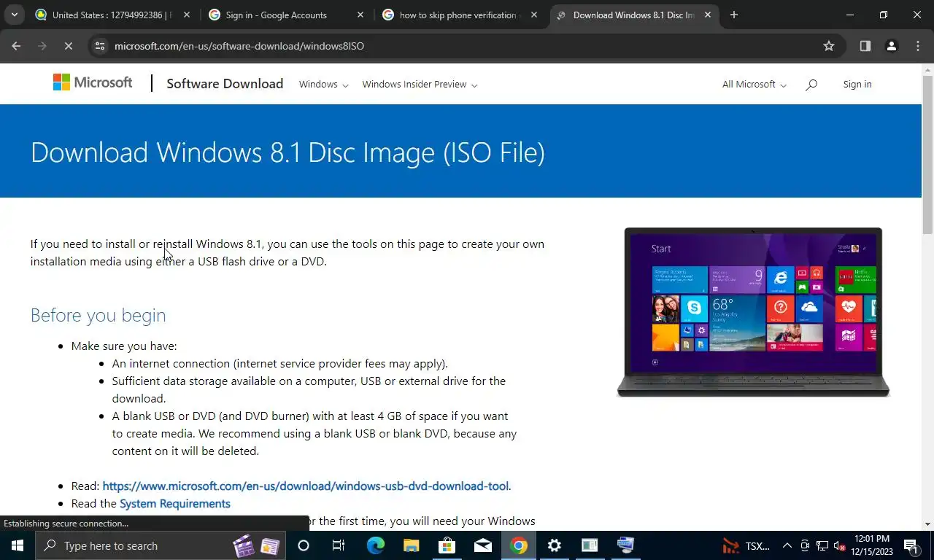This screenshot has width=934, height=560.
Task: Click the Sign in link
Action: (857, 85)
